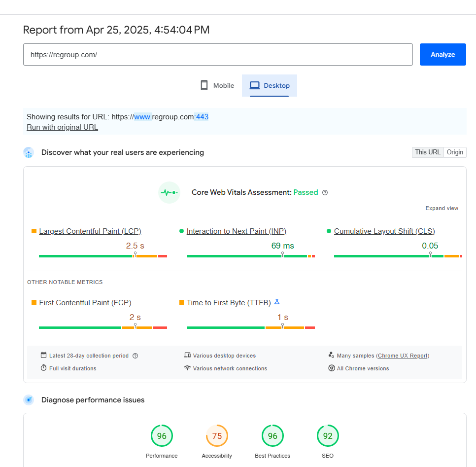
Task: Open help icon next to Passed
Action: (325, 193)
